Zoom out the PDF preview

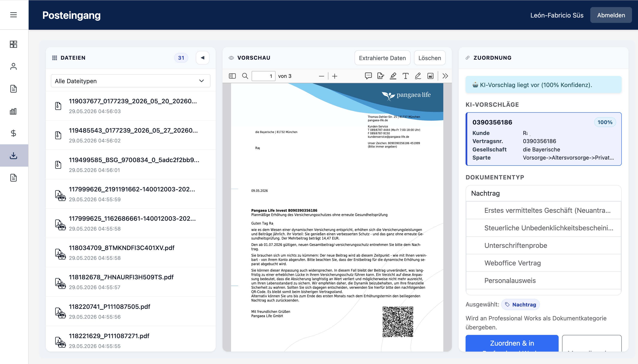tap(322, 76)
